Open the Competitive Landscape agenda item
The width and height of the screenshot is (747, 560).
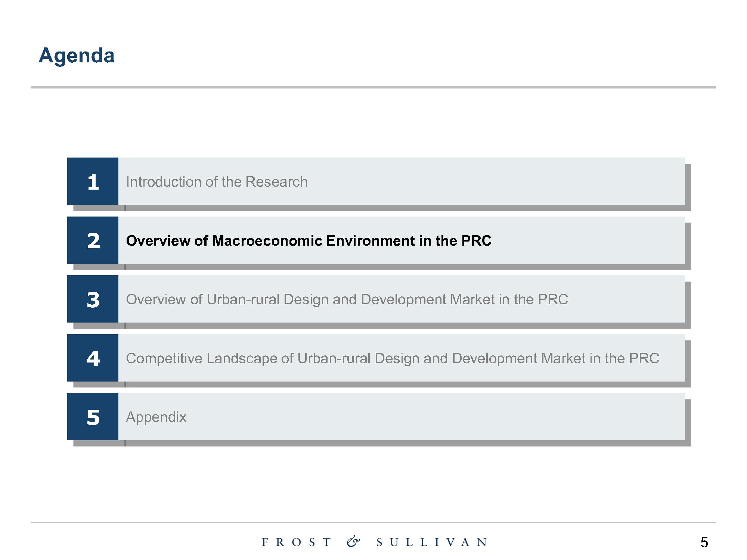[392, 358]
